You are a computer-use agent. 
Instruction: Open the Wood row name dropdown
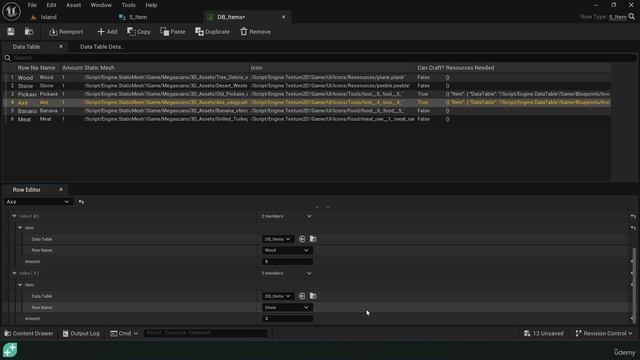coord(287,250)
